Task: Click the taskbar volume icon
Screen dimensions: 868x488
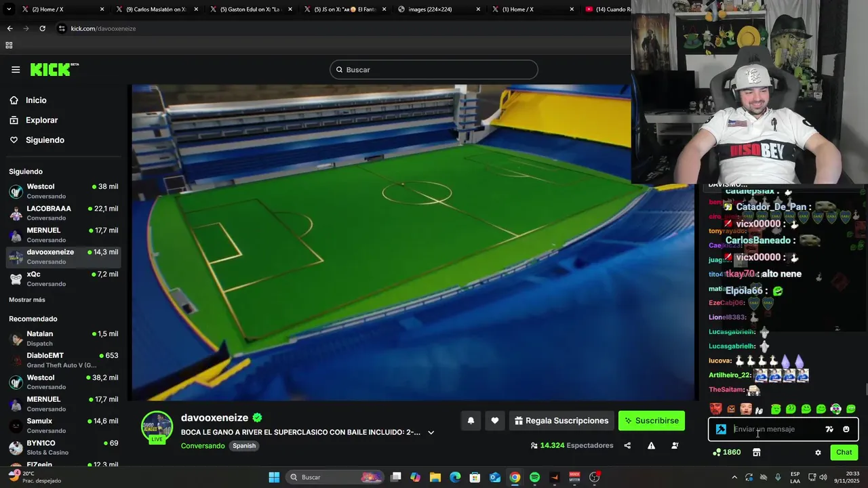Action: click(x=823, y=477)
